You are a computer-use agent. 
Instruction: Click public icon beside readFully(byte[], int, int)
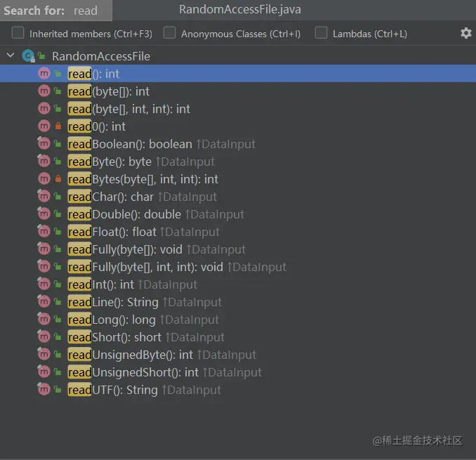coord(58,267)
